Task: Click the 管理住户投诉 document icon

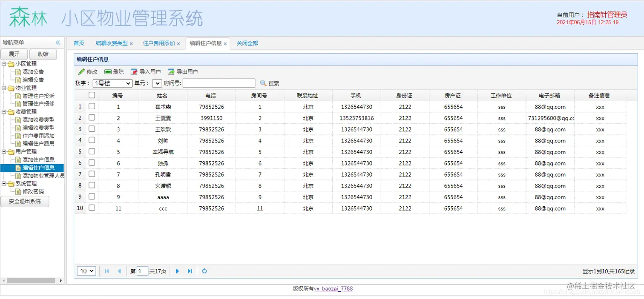Action: coord(18,96)
